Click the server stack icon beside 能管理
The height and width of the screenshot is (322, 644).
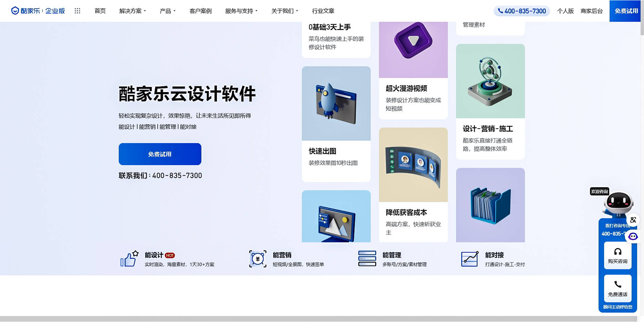[x=367, y=259]
